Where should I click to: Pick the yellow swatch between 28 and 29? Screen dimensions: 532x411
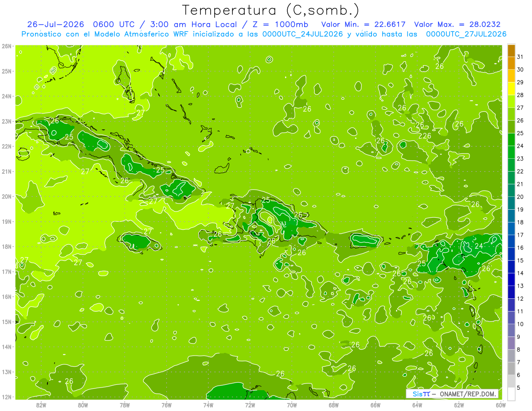(x=511, y=89)
